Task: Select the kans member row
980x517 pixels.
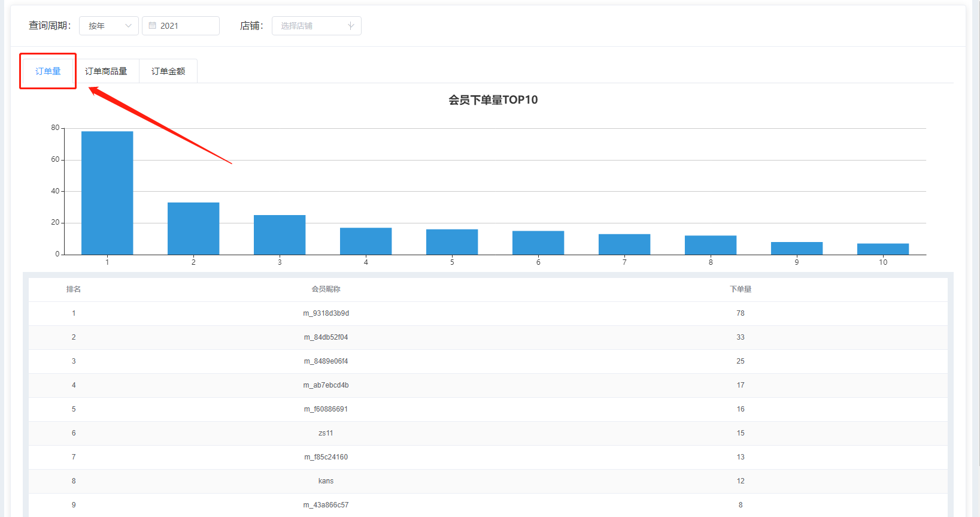Action: [x=326, y=481]
